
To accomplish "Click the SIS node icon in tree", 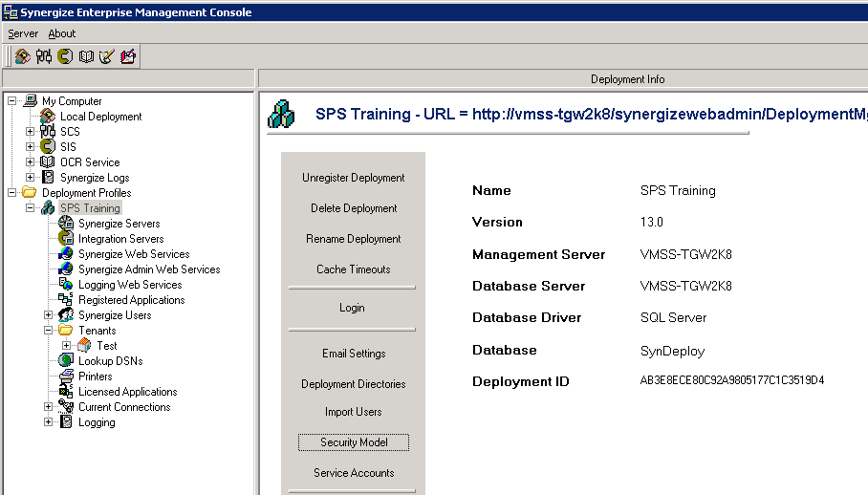I will coord(48,146).
